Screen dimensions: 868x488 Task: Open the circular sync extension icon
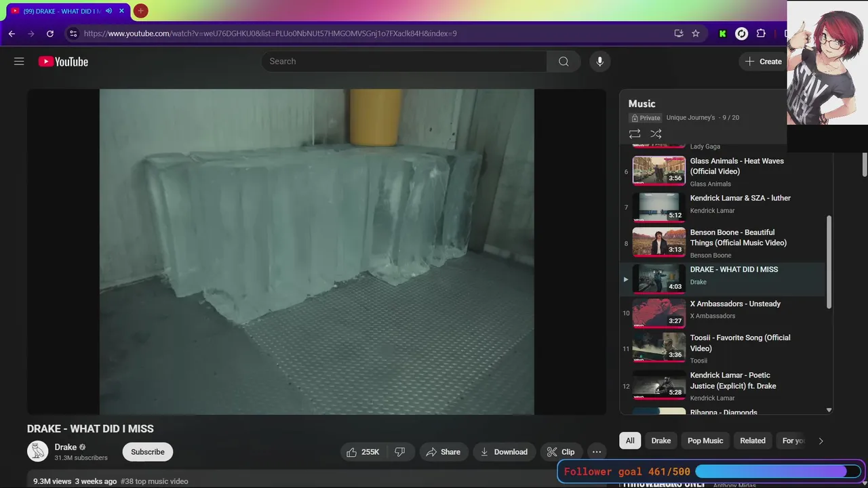click(x=742, y=33)
